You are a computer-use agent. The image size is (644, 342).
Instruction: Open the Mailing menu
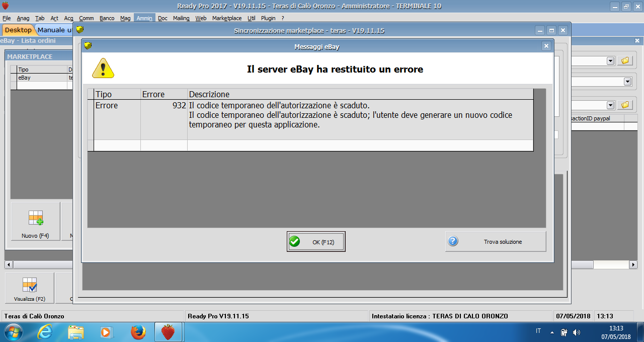[181, 18]
